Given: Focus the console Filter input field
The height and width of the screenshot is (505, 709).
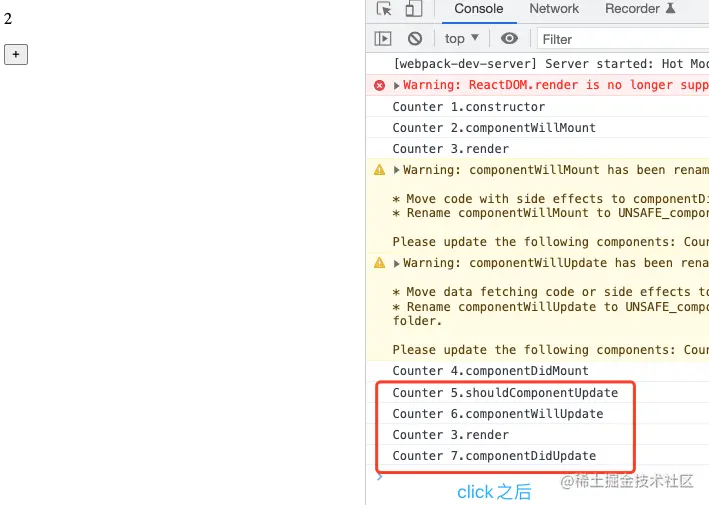Looking at the screenshot, I should tap(623, 39).
